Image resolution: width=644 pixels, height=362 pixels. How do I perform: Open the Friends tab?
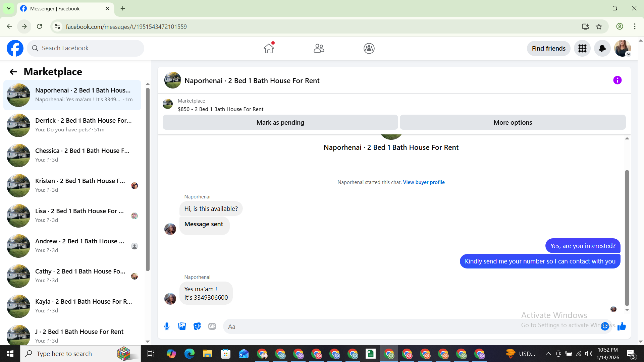click(319, 49)
